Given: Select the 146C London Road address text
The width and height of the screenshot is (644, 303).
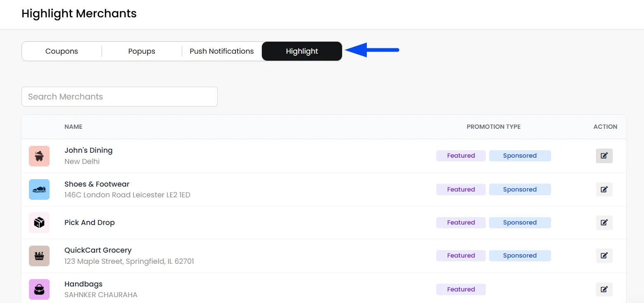Looking at the screenshot, I should 127,195.
